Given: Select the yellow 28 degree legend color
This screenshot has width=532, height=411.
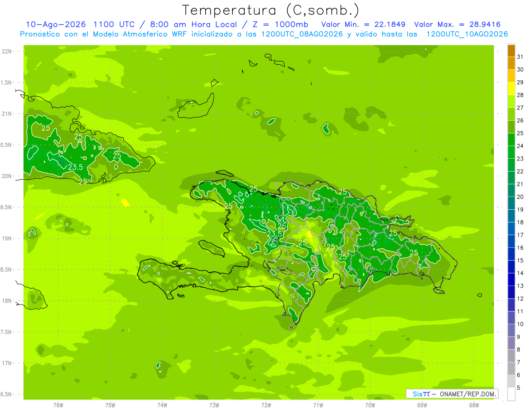Looking at the screenshot, I should 511,89.
